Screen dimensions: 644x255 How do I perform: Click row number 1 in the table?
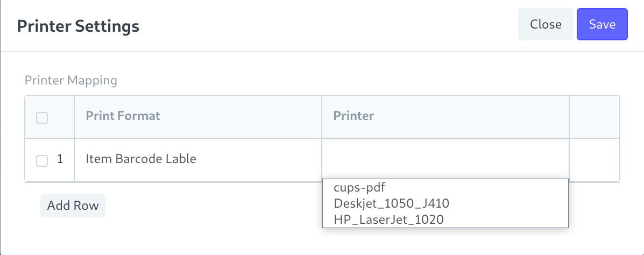60,159
